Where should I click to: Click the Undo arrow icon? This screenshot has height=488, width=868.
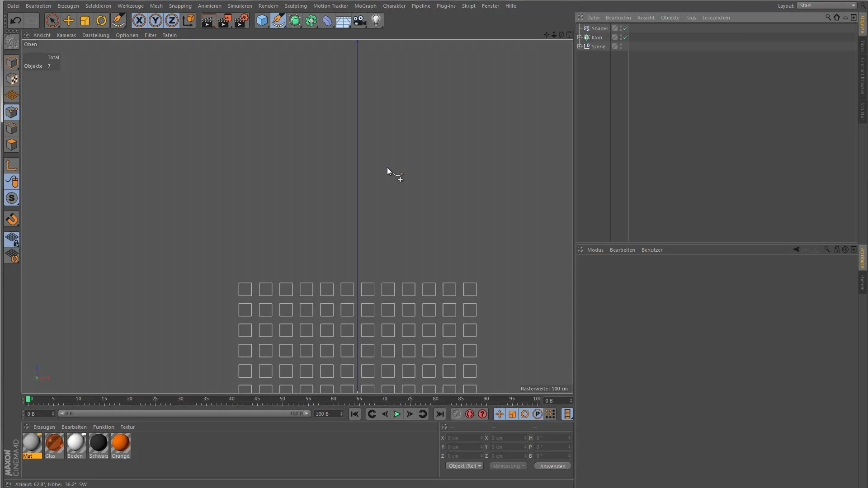[16, 20]
